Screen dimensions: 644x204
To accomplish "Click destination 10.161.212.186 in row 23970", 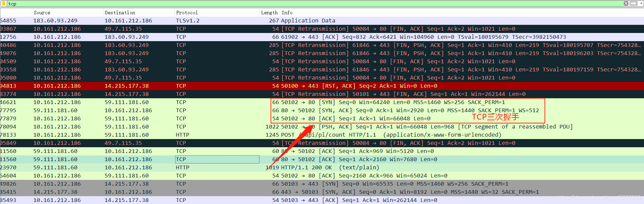I will click(128, 167).
